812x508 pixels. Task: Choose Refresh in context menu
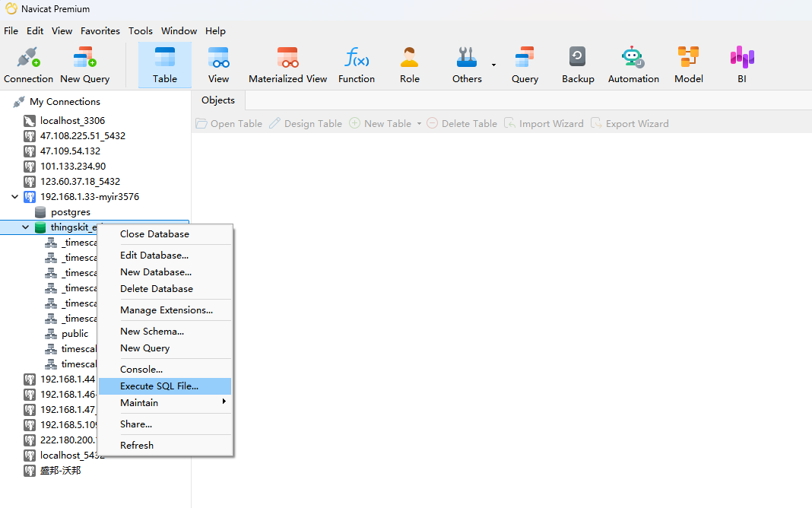coord(165,446)
